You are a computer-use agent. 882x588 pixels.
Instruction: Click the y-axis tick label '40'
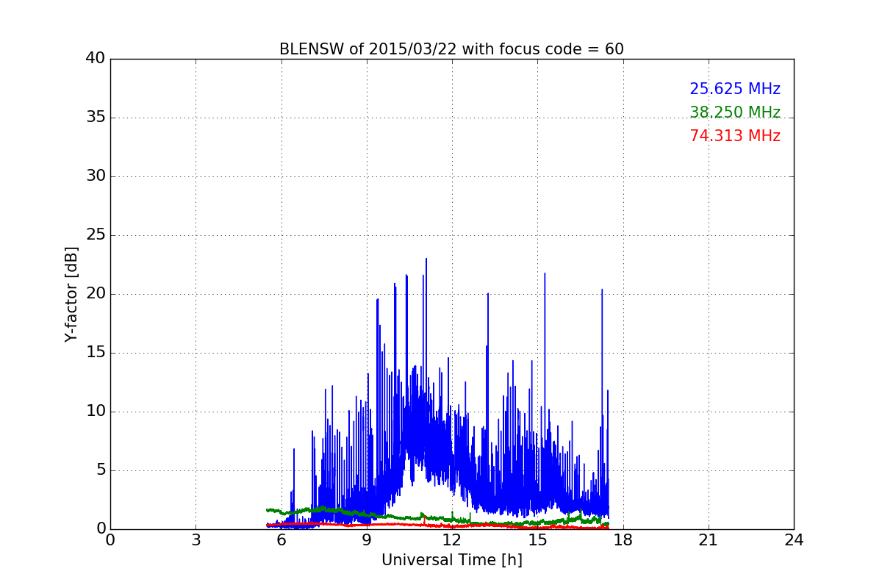click(x=96, y=59)
